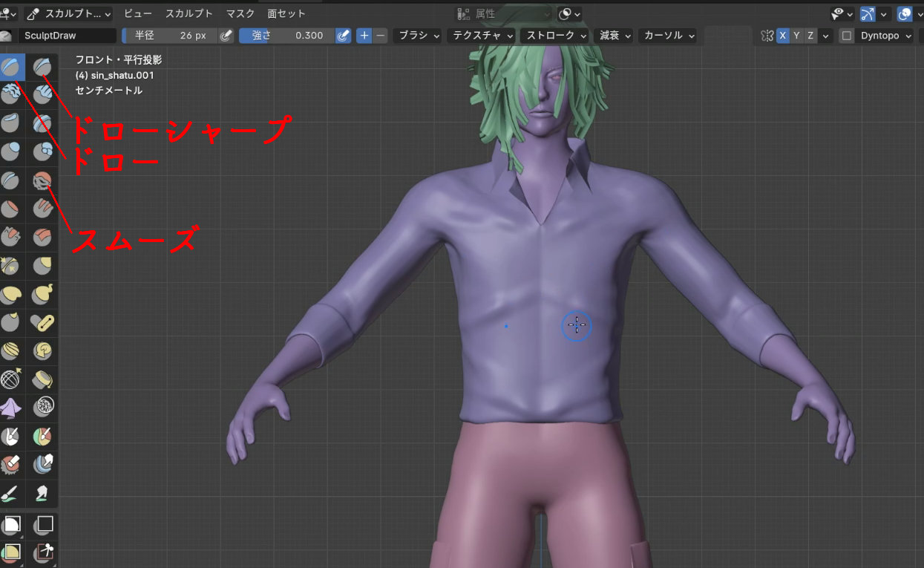Select the Box Mask tool
Image resolution: width=924 pixels, height=568 pixels.
11,525
